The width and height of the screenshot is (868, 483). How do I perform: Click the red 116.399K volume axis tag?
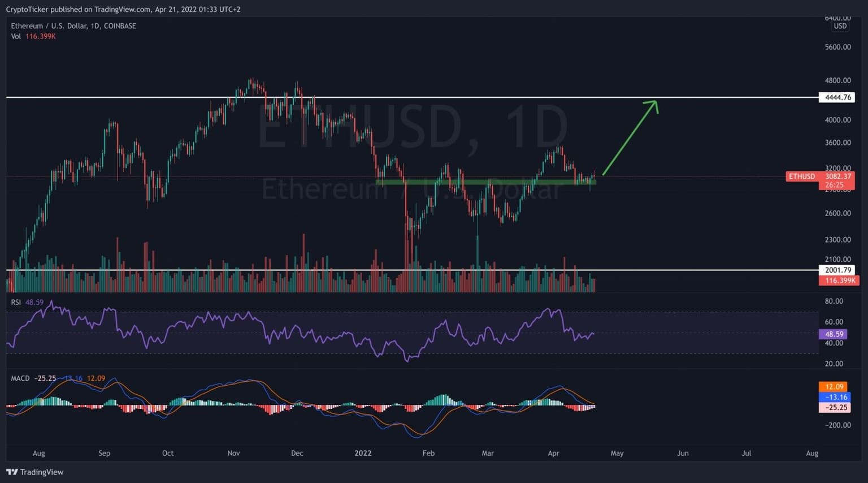click(838, 281)
